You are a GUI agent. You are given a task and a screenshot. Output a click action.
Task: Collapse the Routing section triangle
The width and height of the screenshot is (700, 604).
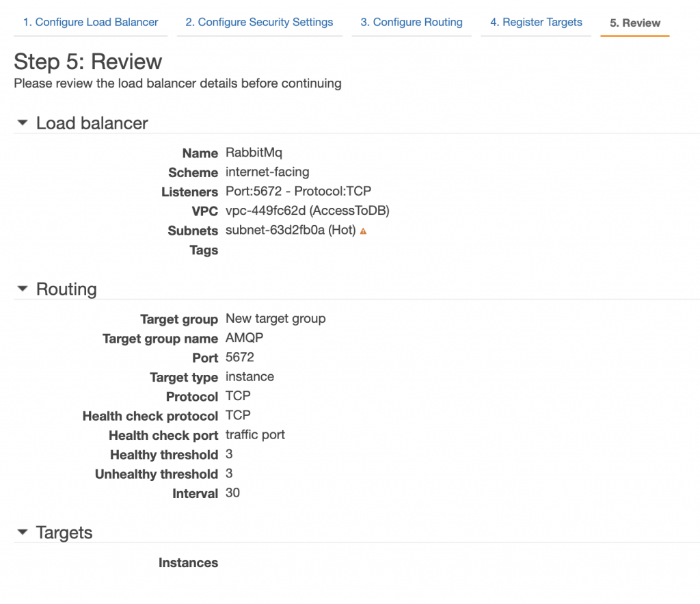tap(23, 289)
